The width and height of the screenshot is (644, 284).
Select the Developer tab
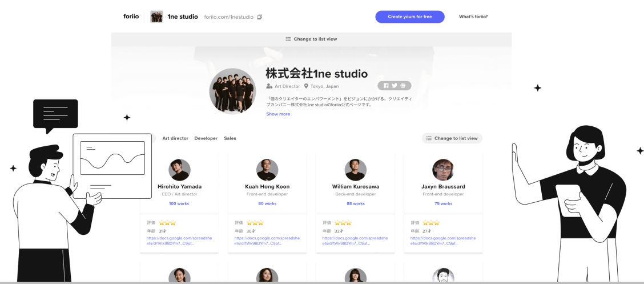(x=206, y=138)
